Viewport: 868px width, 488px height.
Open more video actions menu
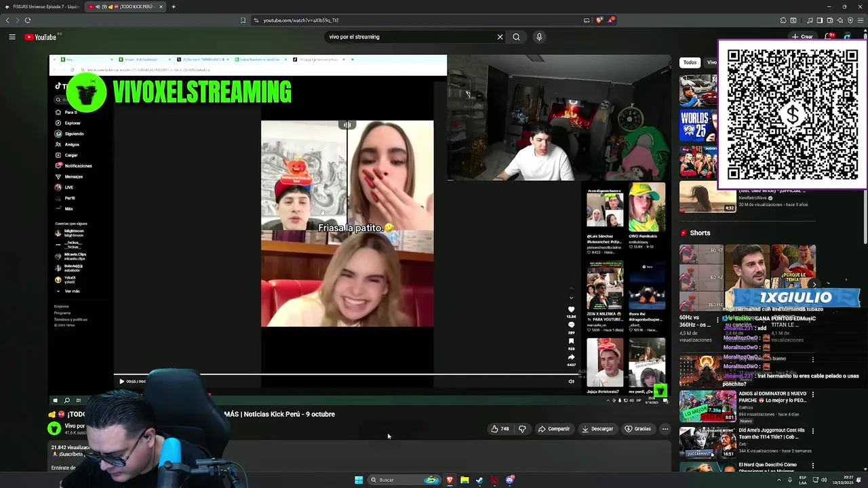click(665, 429)
